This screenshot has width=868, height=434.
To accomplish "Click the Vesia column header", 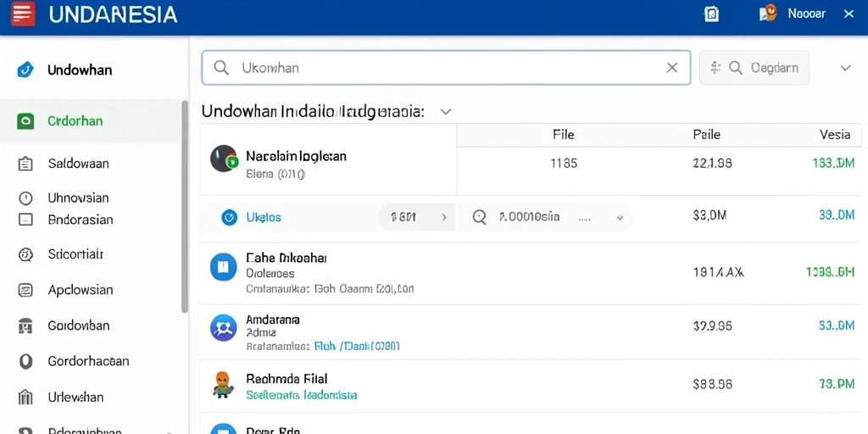I will point(835,135).
